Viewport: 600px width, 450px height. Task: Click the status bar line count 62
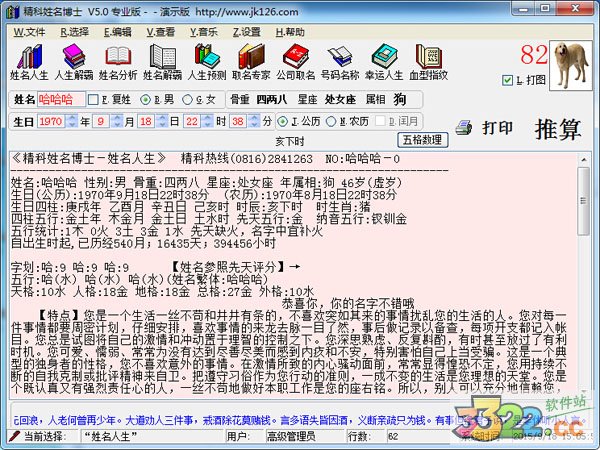point(393,436)
